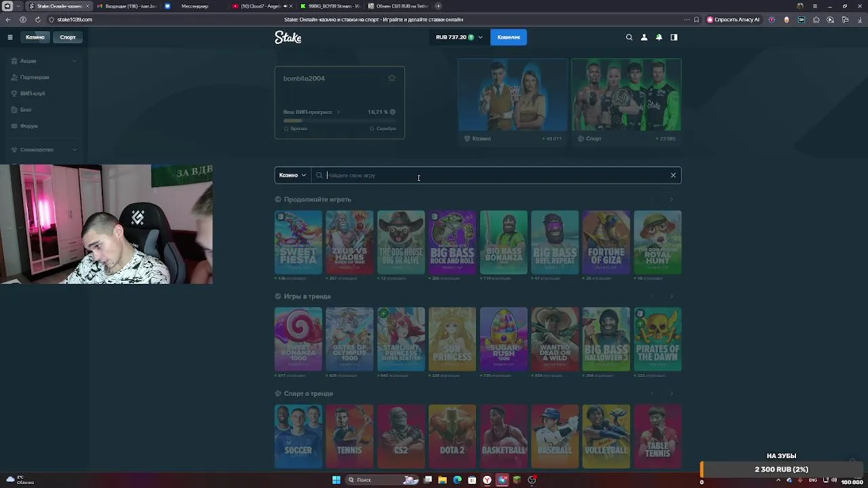
Task: Open Dota 2 sport tile
Action: (x=452, y=436)
